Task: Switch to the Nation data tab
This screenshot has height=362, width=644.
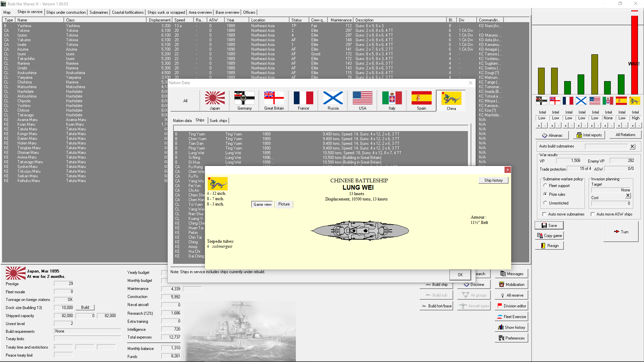Action: click(182, 121)
